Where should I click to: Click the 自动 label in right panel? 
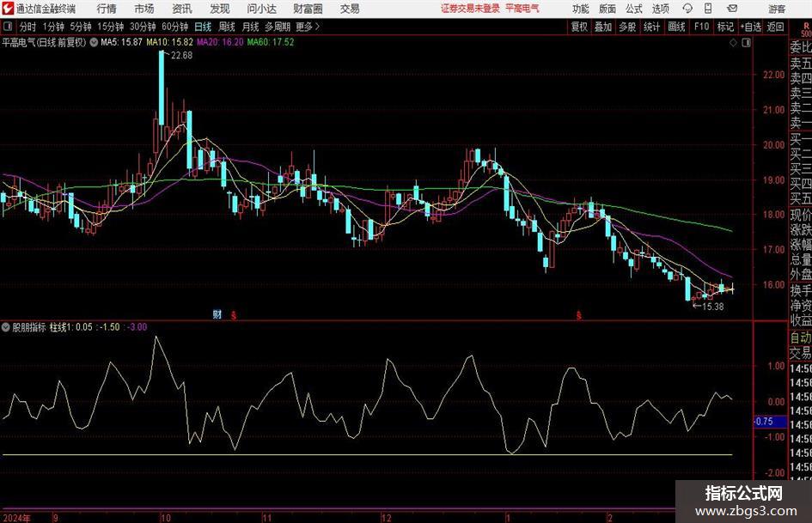[801, 338]
